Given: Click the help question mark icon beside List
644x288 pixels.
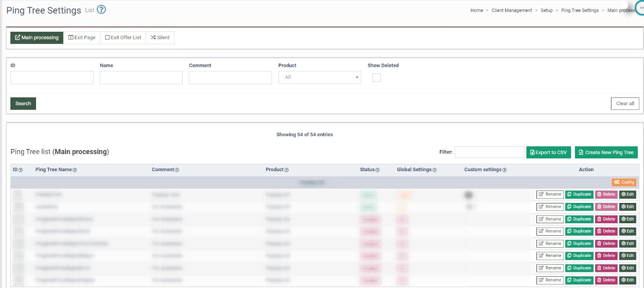Looking at the screenshot, I should click(x=101, y=10).
